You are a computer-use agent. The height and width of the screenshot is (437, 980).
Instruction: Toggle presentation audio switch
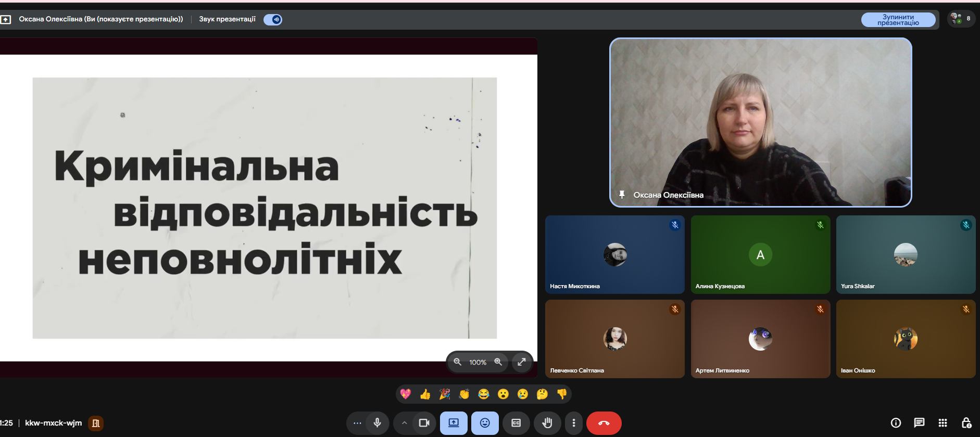pos(273,20)
